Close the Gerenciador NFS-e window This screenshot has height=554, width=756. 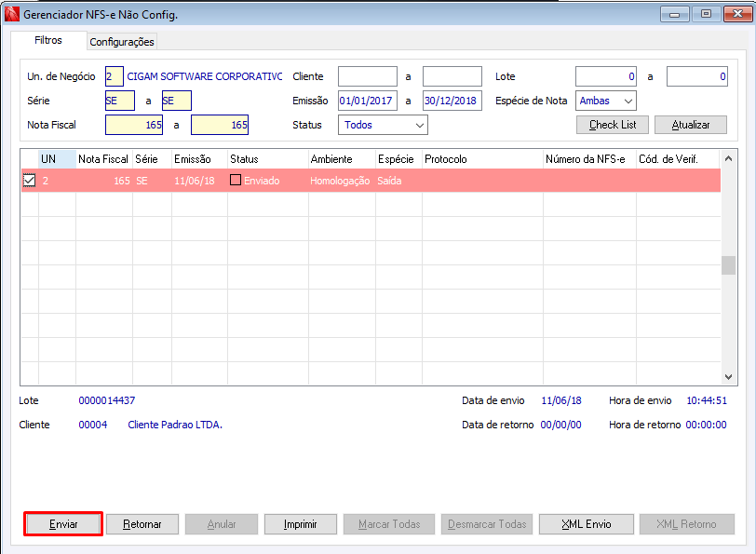click(737, 15)
